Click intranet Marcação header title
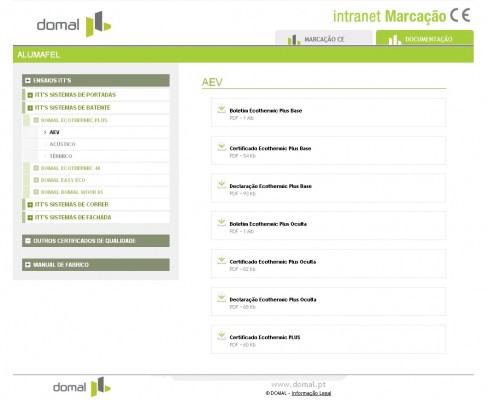Viewport: 488px width, 400px height. point(389,16)
